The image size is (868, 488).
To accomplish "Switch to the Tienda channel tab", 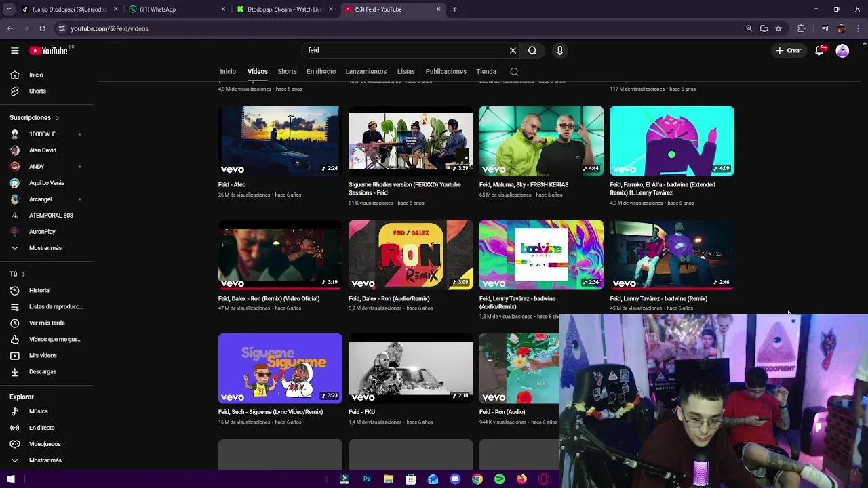I will click(x=486, y=71).
